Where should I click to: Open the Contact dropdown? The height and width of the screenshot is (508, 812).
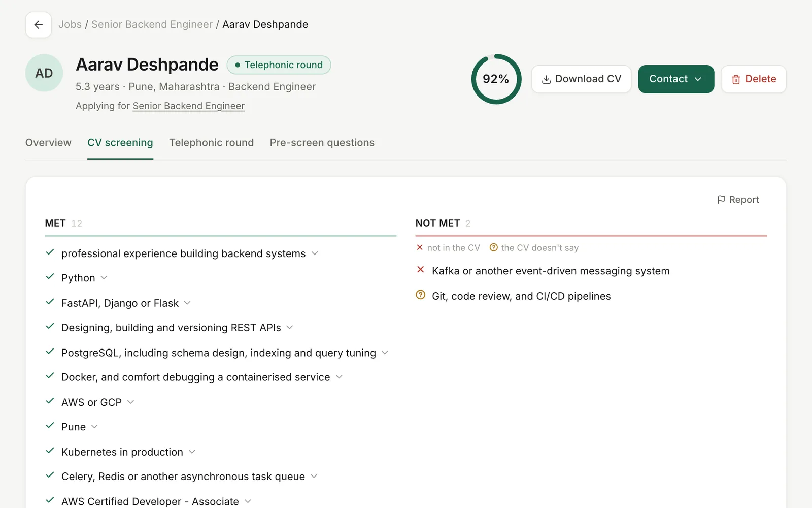[x=676, y=79]
